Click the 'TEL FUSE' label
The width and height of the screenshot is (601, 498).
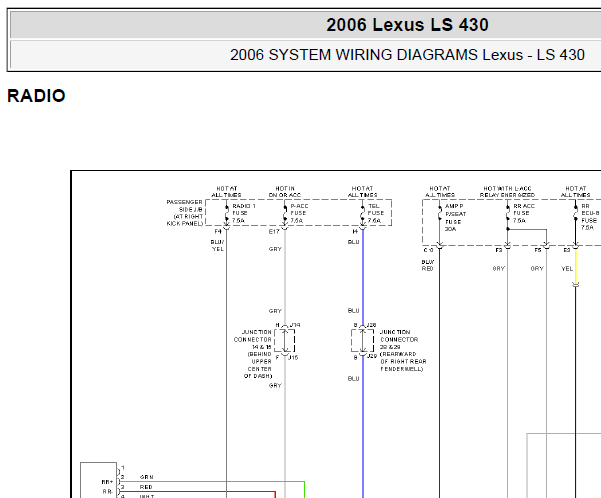tap(376, 213)
